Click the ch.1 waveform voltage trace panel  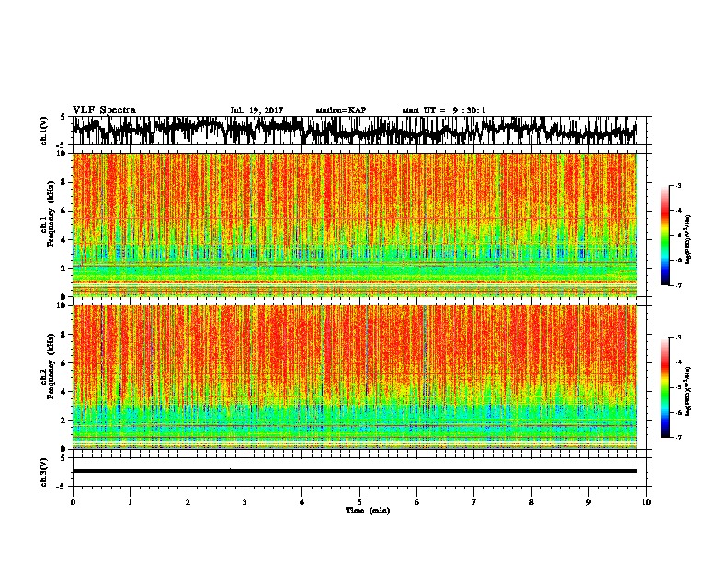tap(358, 131)
